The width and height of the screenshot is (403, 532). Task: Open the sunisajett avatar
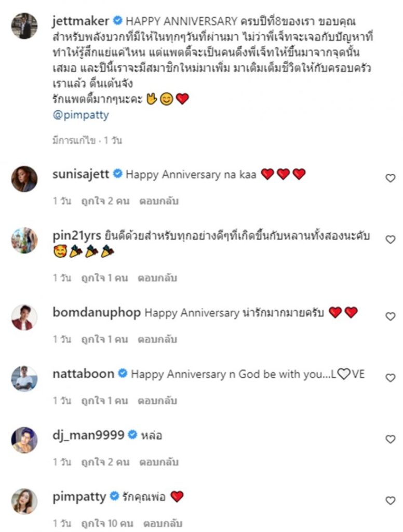(24, 179)
